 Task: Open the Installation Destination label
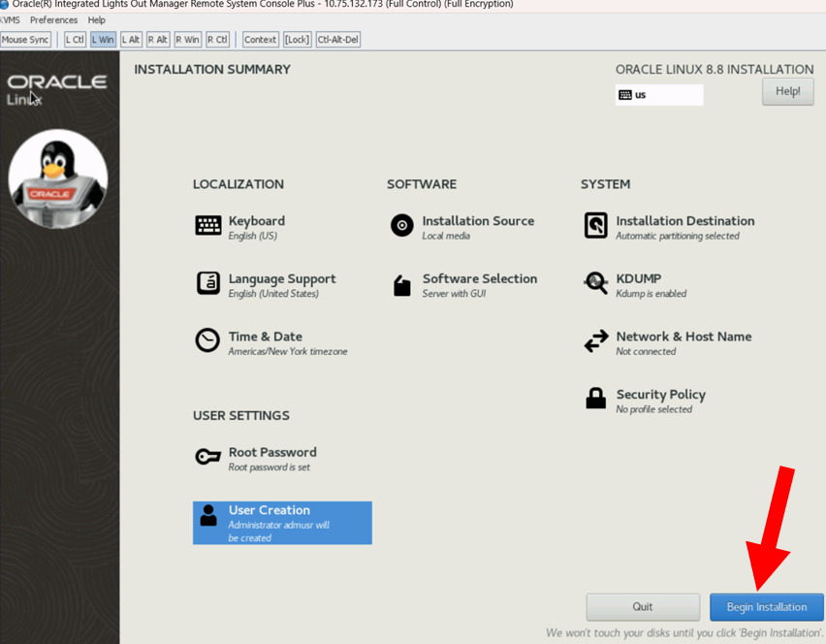click(x=684, y=221)
